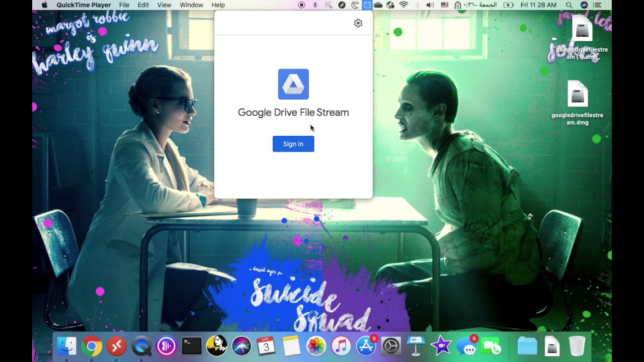
Task: Open the Help menu
Action: [218, 5]
